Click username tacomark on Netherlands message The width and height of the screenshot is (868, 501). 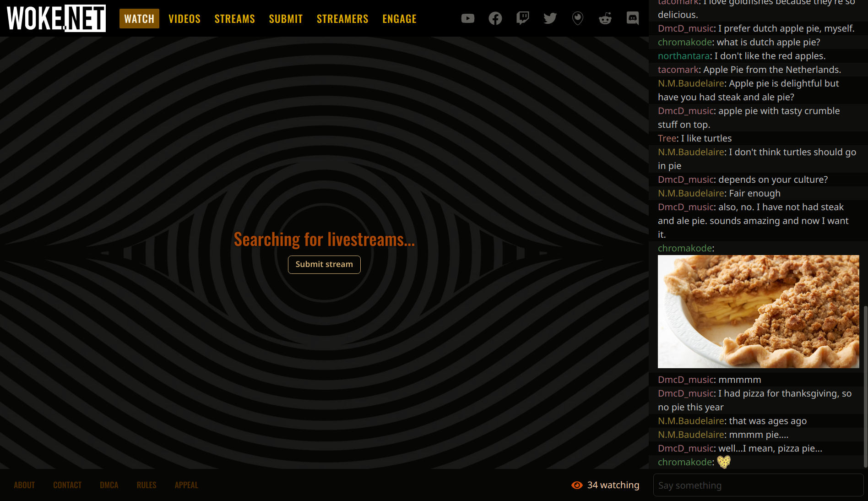point(678,70)
